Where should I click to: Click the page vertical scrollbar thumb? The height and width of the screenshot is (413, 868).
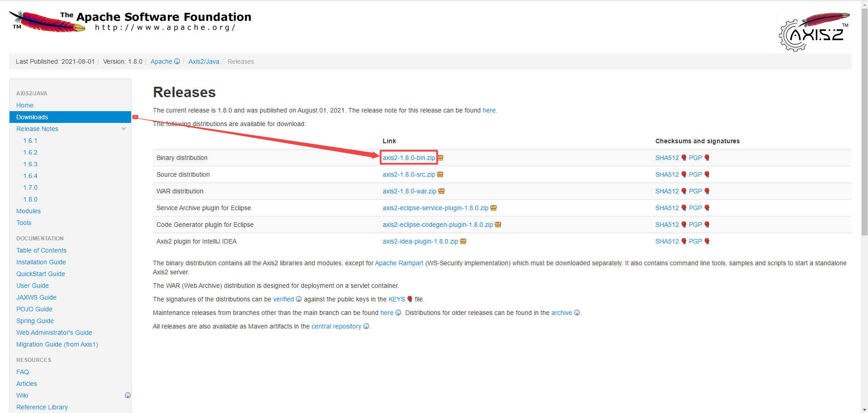click(x=864, y=122)
